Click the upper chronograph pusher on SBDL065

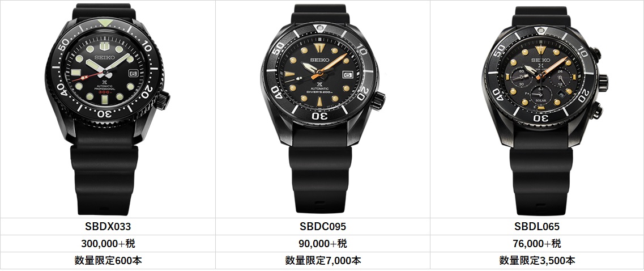pyautogui.click(x=594, y=54)
